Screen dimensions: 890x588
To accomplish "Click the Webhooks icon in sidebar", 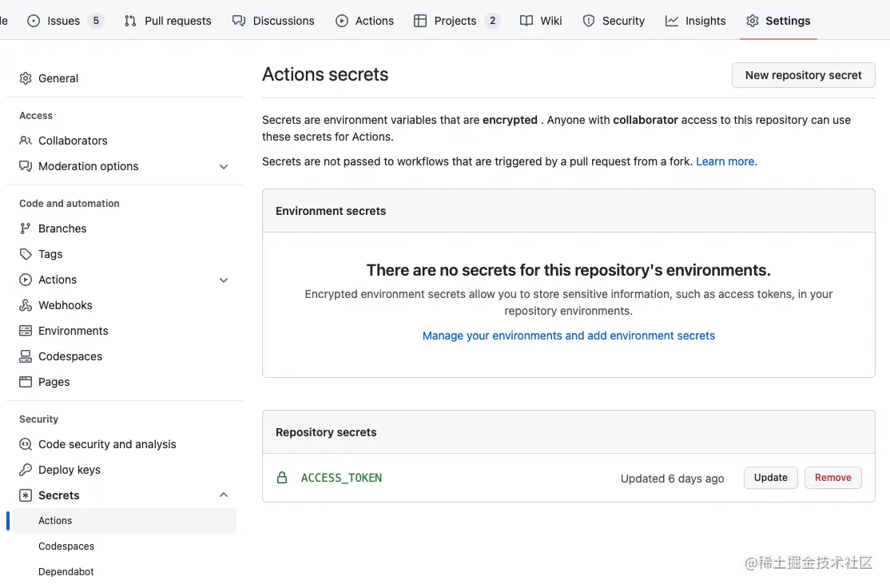I will (x=26, y=305).
